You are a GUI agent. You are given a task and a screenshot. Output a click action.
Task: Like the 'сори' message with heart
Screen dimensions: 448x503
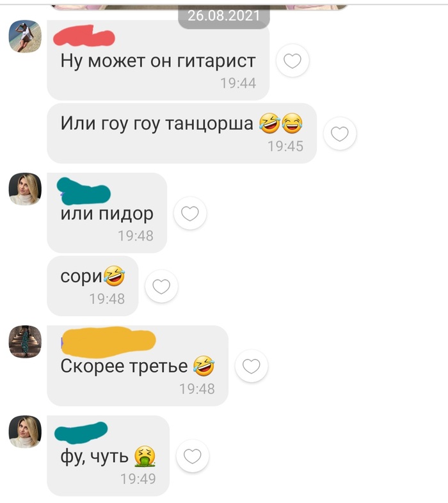click(161, 286)
